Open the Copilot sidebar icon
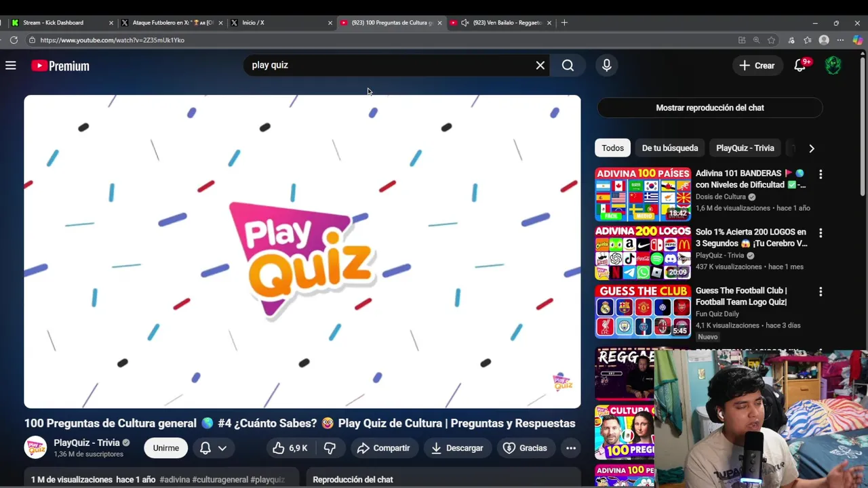The height and width of the screenshot is (488, 868). (858, 40)
